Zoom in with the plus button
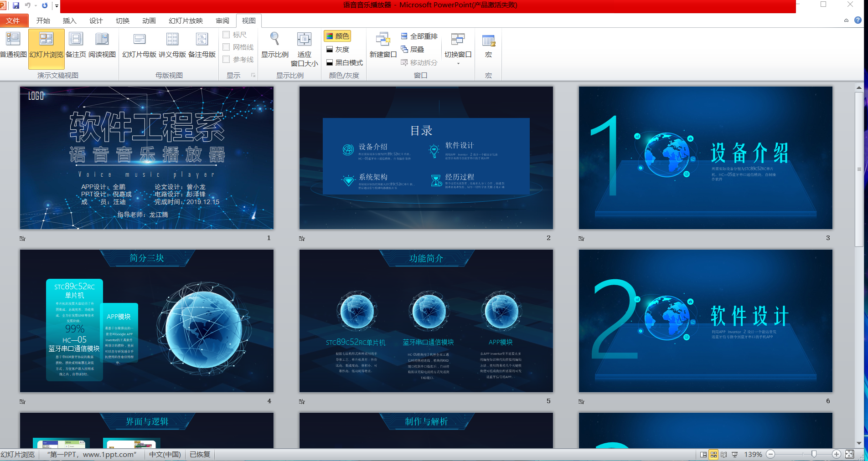Viewport: 868px width, 461px height. click(836, 454)
